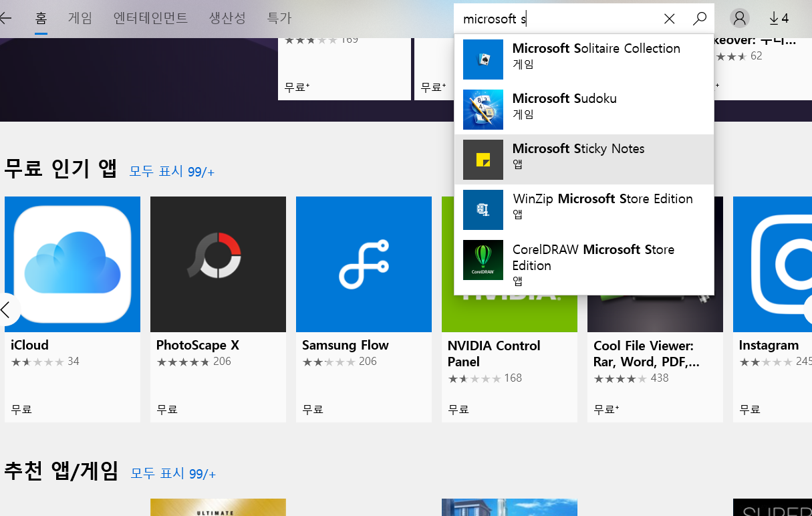Click the NVIDIA Control Panel app title
This screenshot has width=812, height=516.
pyautogui.click(x=494, y=354)
